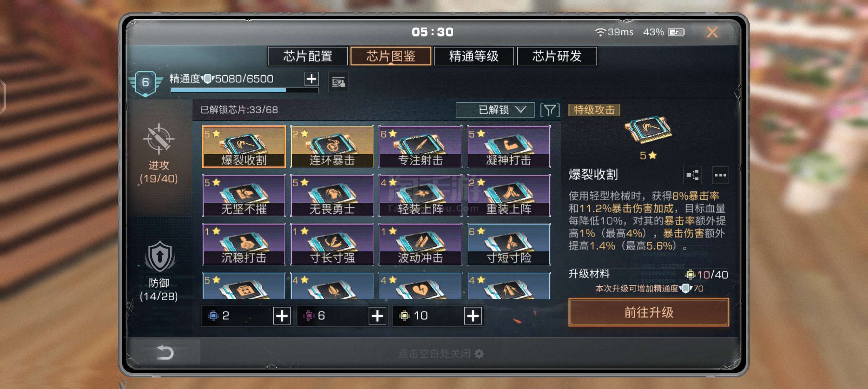The height and width of the screenshot is (389, 868).
Task: Switch to 芯片配置 tab
Action: coord(307,56)
